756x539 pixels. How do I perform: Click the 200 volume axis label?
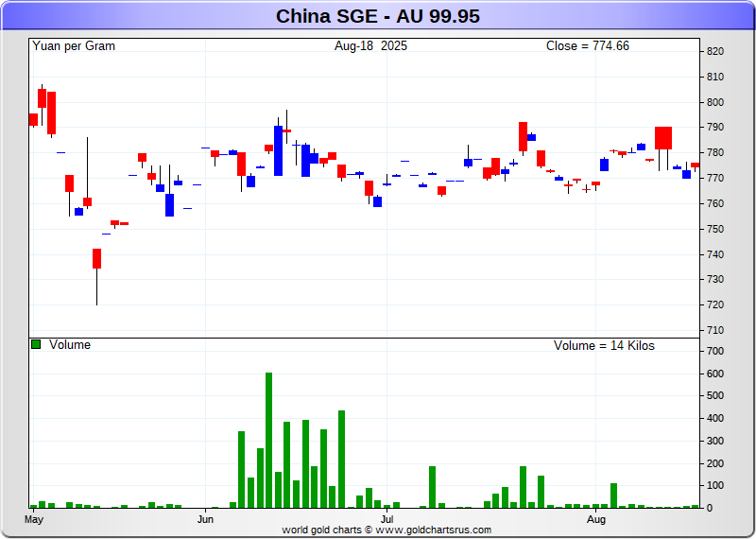pyautogui.click(x=715, y=463)
